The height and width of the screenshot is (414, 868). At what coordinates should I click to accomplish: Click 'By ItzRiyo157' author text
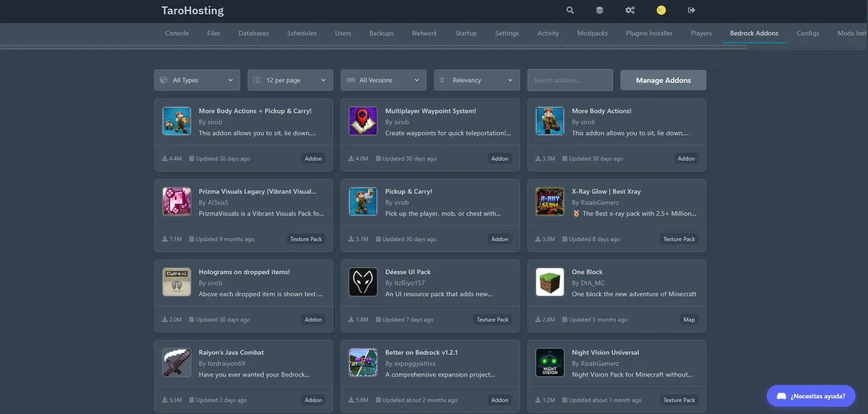point(405,283)
